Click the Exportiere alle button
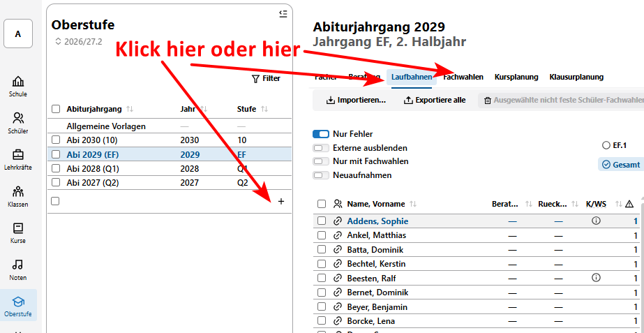644x333 pixels. (435, 100)
